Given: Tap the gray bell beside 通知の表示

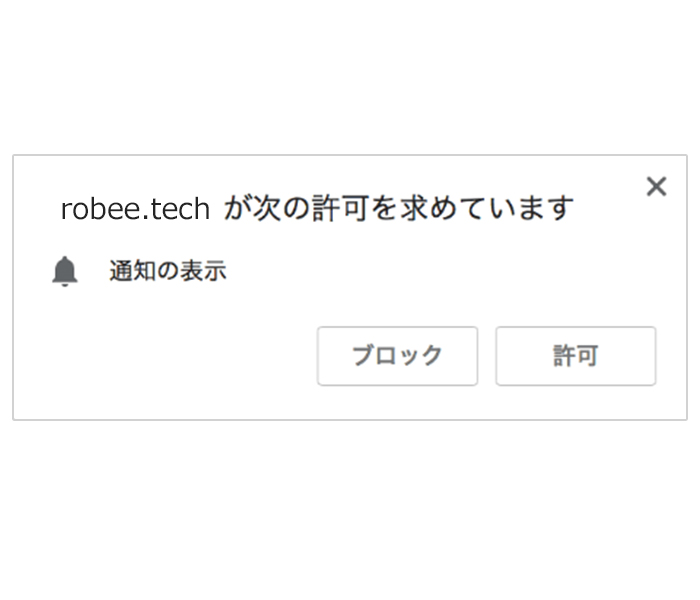Looking at the screenshot, I should click(x=65, y=271).
